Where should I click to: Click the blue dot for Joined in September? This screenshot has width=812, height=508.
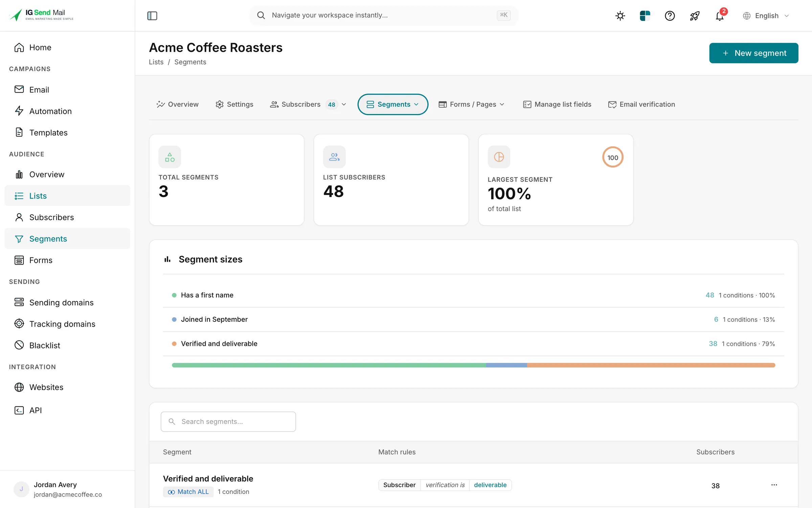point(174,319)
